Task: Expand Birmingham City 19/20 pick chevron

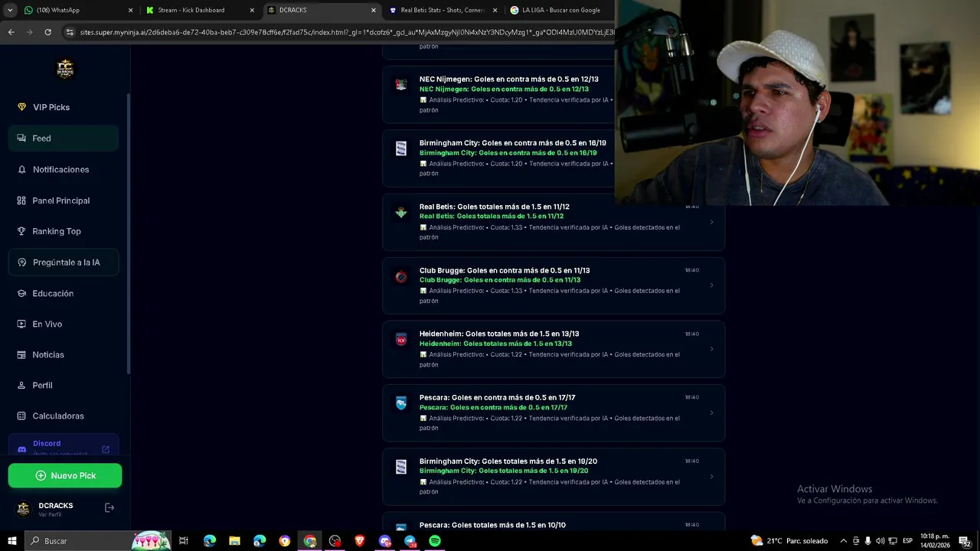Action: (x=711, y=476)
